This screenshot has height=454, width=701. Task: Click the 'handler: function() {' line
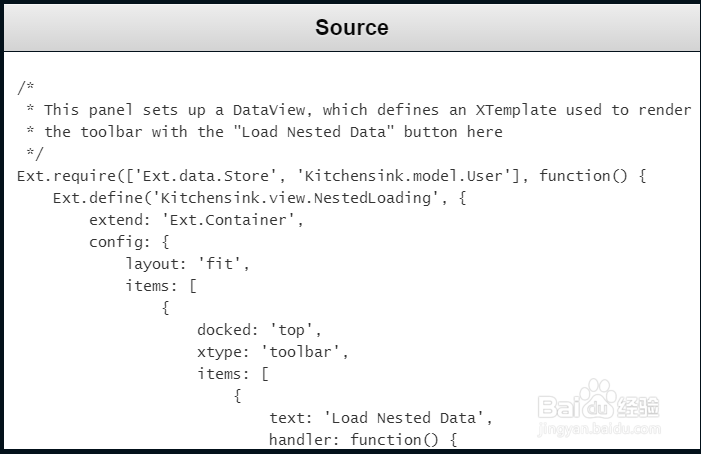point(362,440)
